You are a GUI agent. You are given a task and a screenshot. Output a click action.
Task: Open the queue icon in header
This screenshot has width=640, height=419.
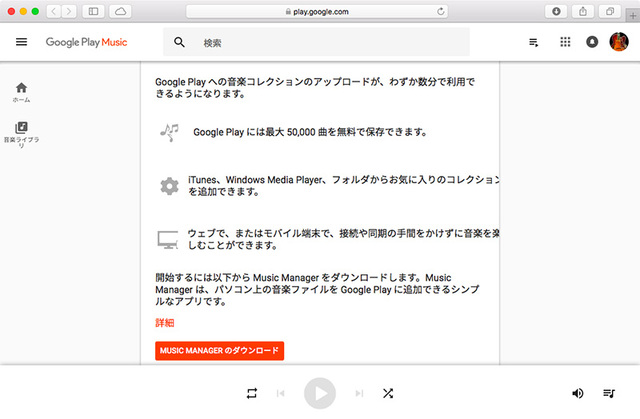(x=535, y=42)
